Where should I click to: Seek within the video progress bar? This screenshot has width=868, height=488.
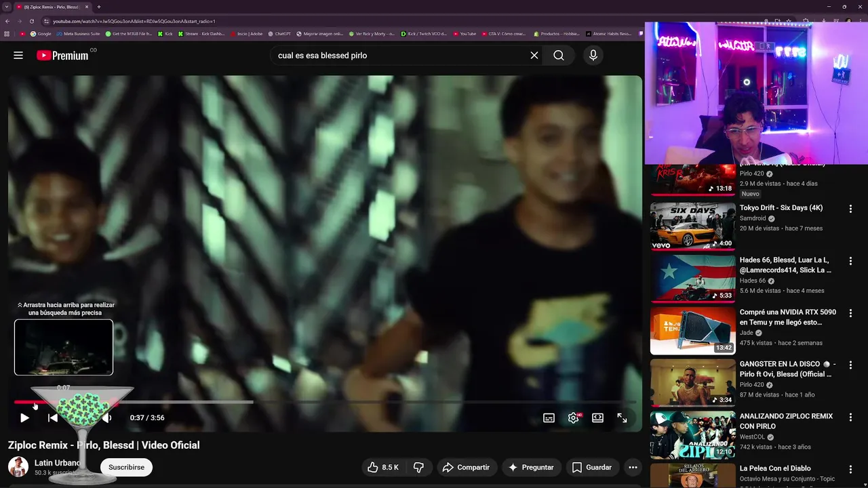(325, 402)
